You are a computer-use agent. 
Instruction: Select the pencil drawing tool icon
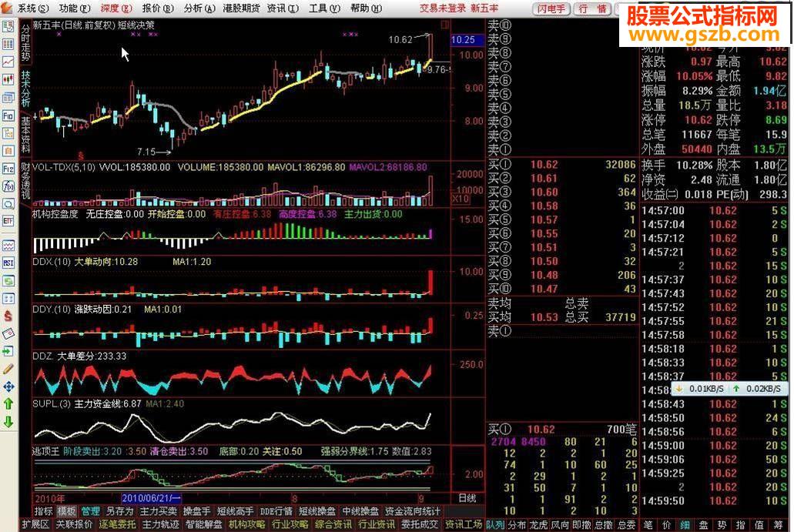[x=8, y=369]
